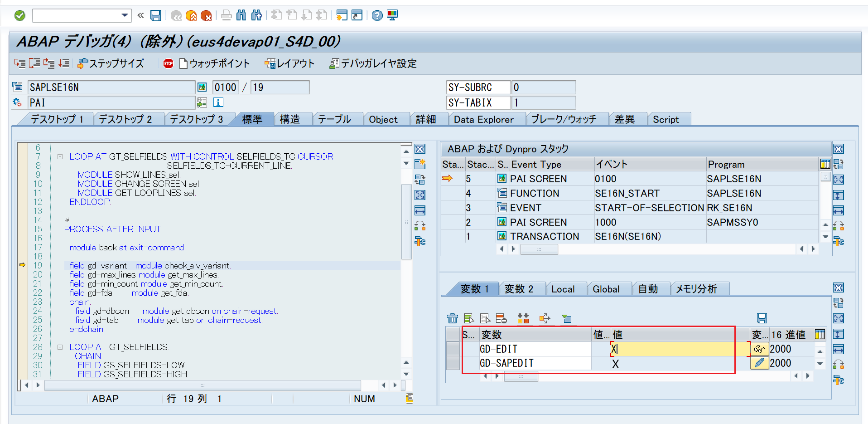Viewport: 868px width, 424px height.
Task: Click the Help icon in the toolbar
Action: click(376, 15)
